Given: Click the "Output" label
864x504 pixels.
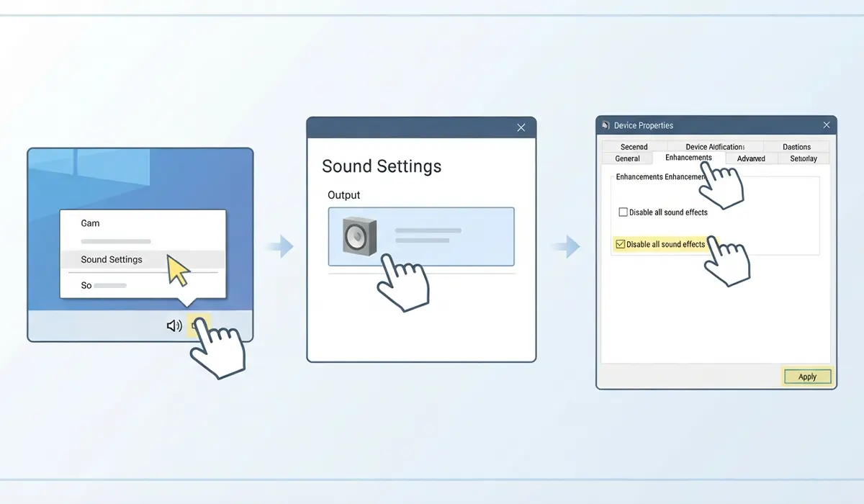Looking at the screenshot, I should click(x=343, y=195).
